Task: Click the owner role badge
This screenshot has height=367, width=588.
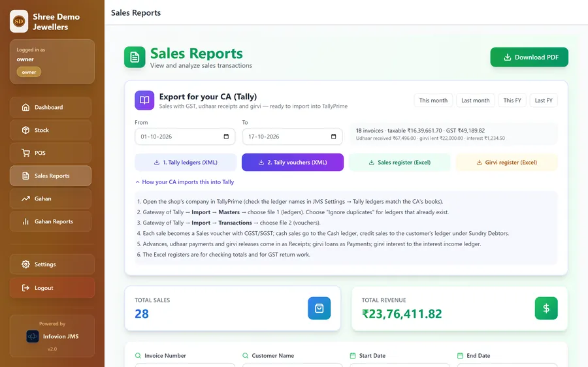Action: 29,72
